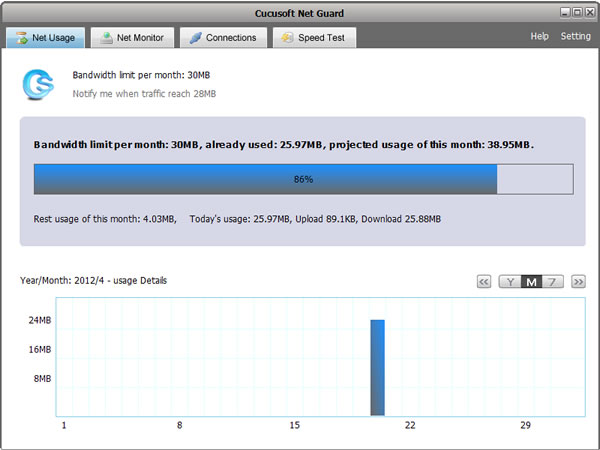Maximize the Net Guard window
Screen dimensions: 600x450
click(x=578, y=13)
